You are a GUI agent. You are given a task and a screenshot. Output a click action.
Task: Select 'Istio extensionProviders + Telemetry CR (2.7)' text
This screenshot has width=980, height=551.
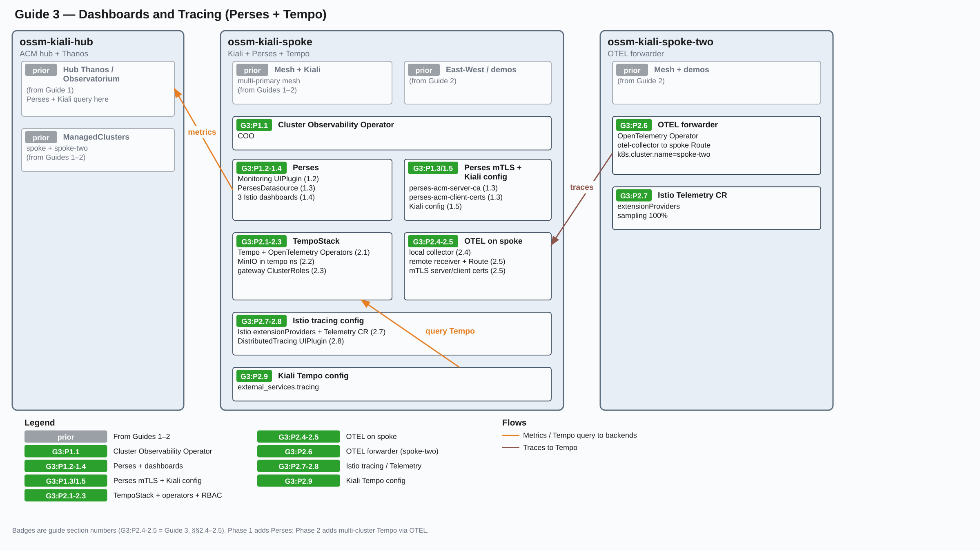pos(312,332)
